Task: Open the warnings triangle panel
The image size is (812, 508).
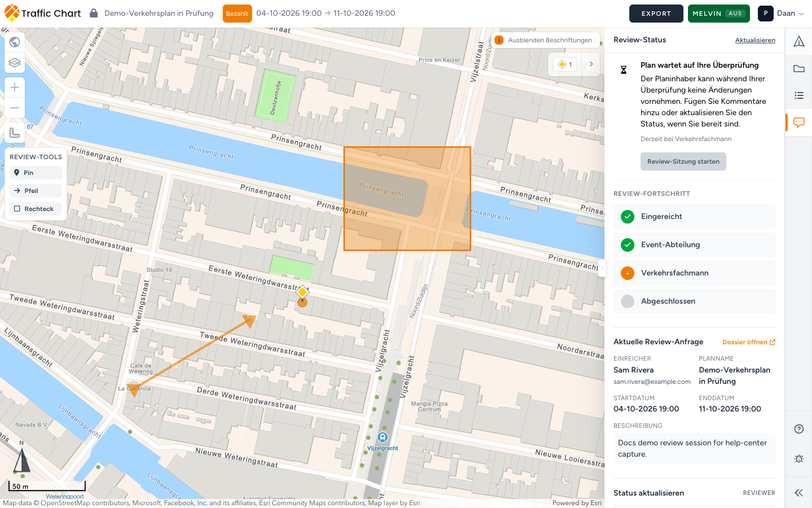Action: [x=799, y=41]
